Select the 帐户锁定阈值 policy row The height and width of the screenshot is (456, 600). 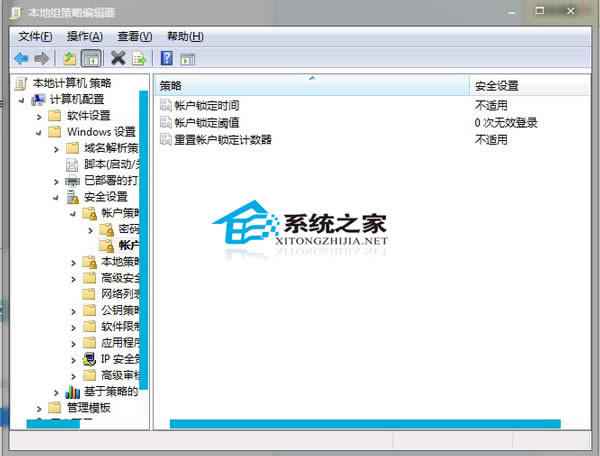coord(373,123)
